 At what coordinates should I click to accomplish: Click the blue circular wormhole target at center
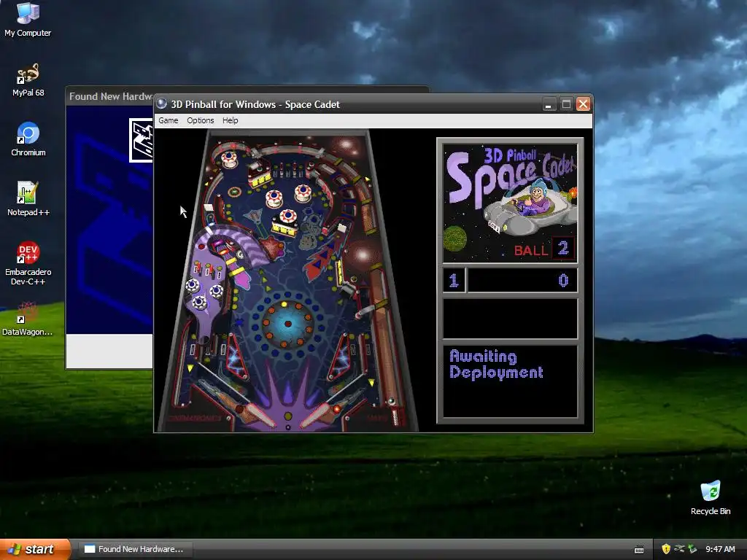[x=287, y=324]
